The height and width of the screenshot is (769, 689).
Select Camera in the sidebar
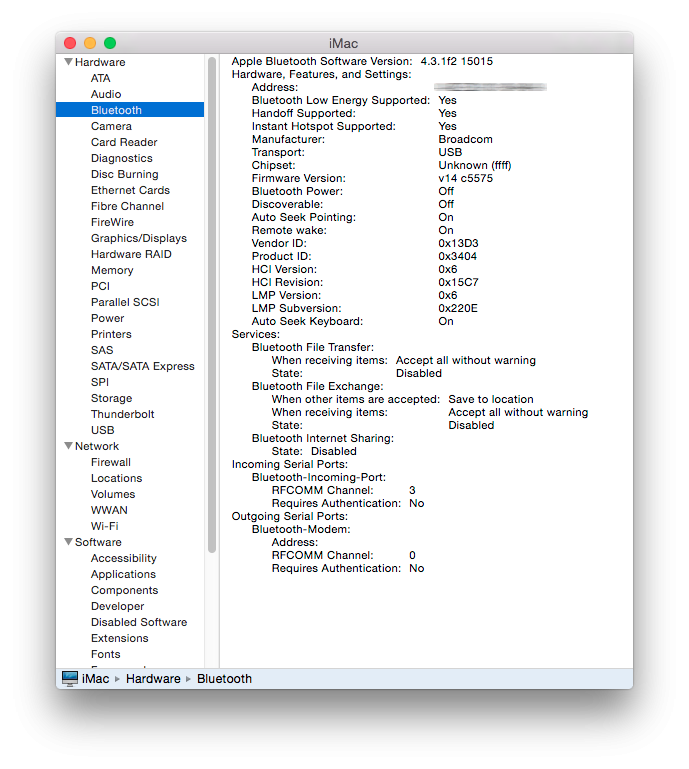tap(111, 126)
